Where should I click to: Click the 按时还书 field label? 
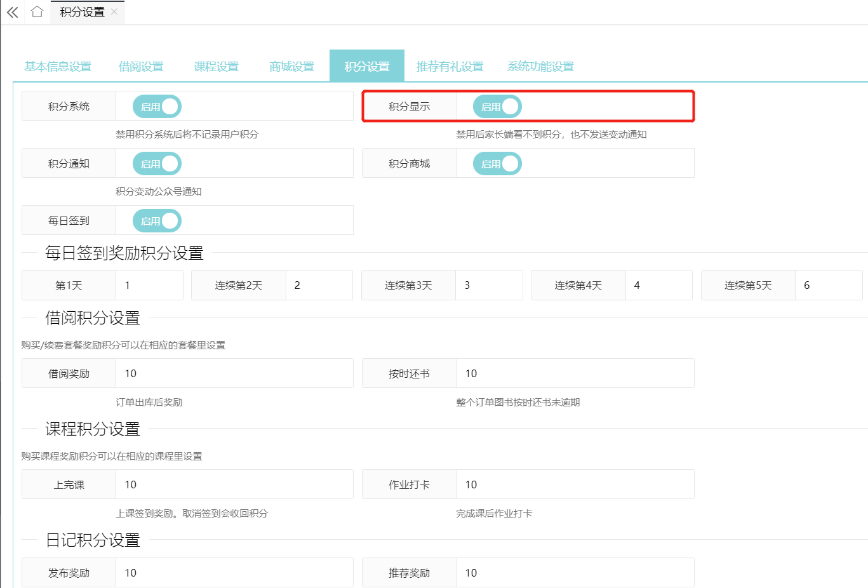coord(410,374)
